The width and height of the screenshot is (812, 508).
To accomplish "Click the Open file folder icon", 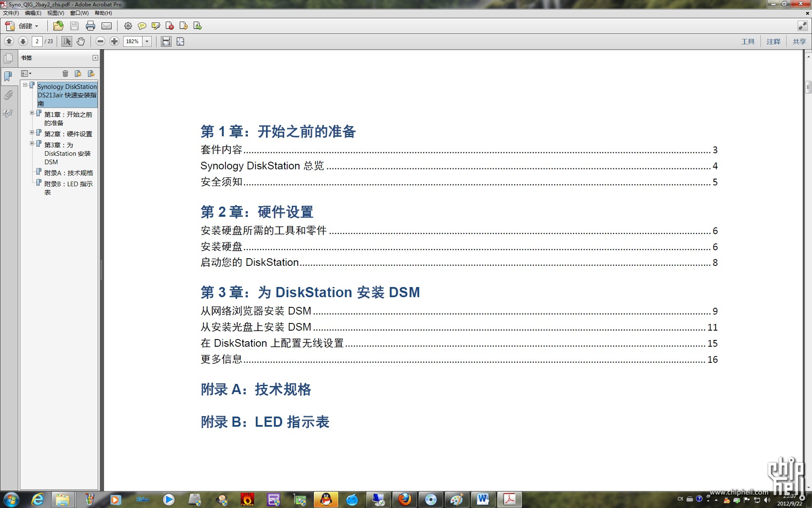I will (58, 26).
